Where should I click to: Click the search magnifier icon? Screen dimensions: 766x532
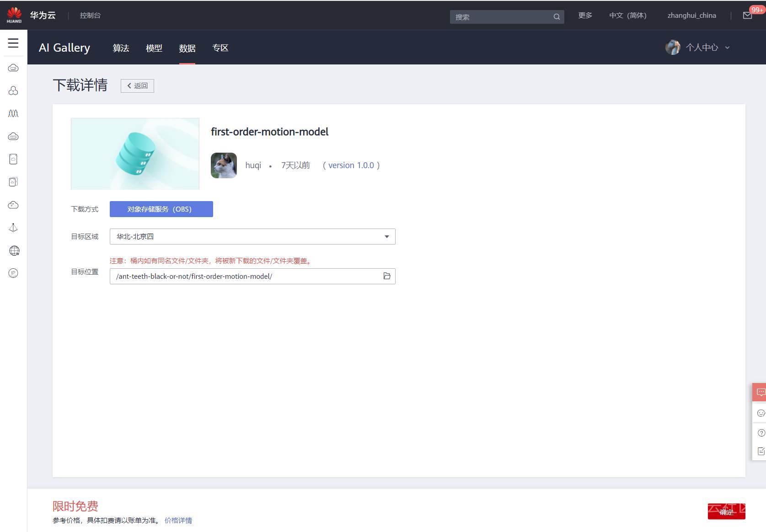[557, 17]
